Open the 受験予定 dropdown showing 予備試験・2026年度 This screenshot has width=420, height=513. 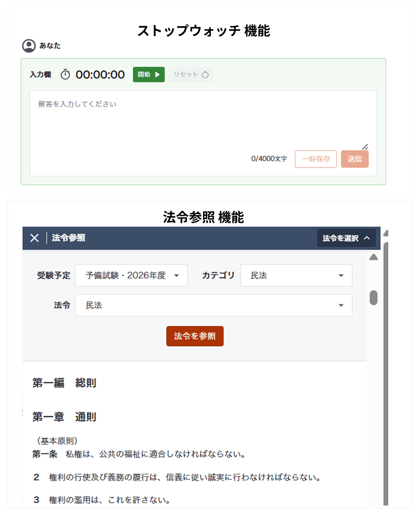coord(131,276)
